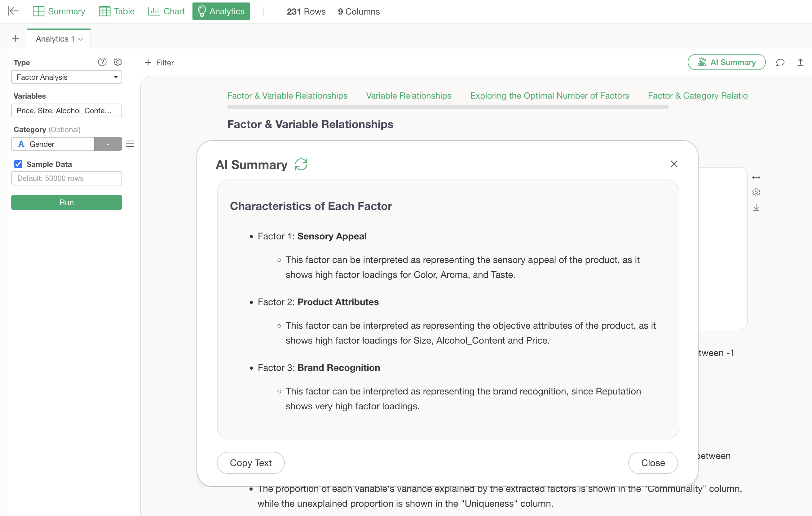Focus the sample rows input field

[66, 178]
